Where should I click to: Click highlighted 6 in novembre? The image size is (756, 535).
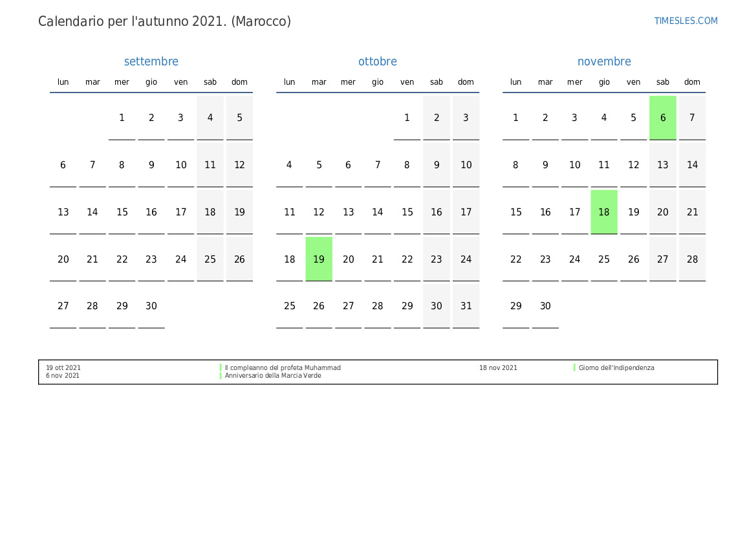(x=663, y=118)
